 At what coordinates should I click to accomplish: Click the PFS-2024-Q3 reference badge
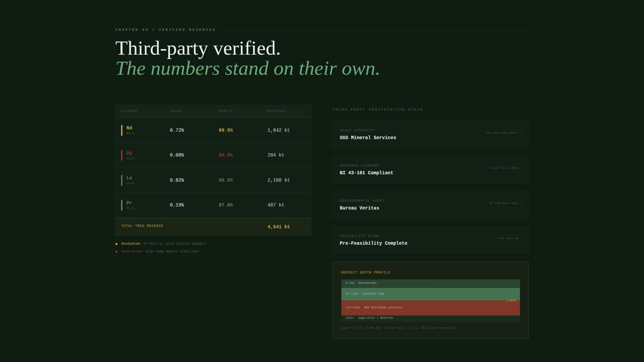click(508, 239)
